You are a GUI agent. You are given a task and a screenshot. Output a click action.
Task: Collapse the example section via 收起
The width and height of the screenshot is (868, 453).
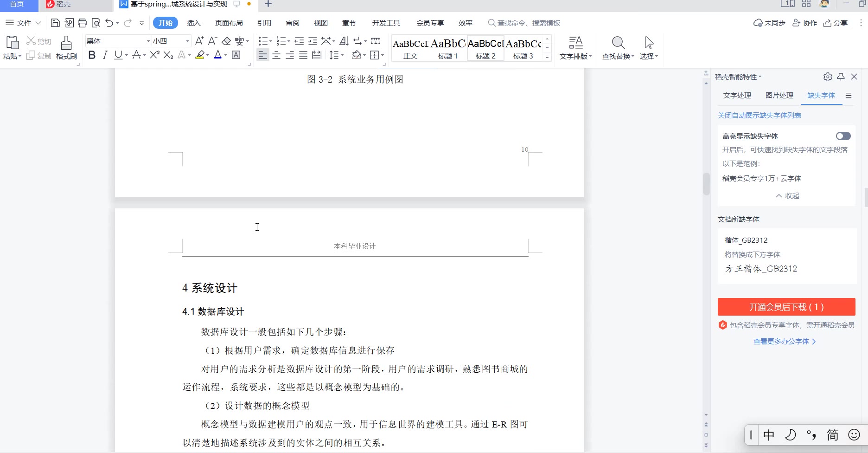(787, 195)
